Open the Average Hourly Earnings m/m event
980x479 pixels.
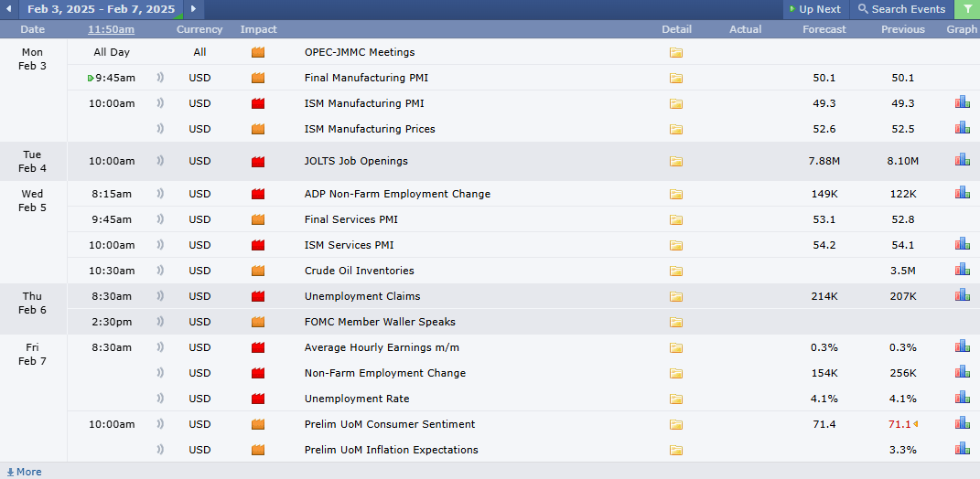click(382, 348)
